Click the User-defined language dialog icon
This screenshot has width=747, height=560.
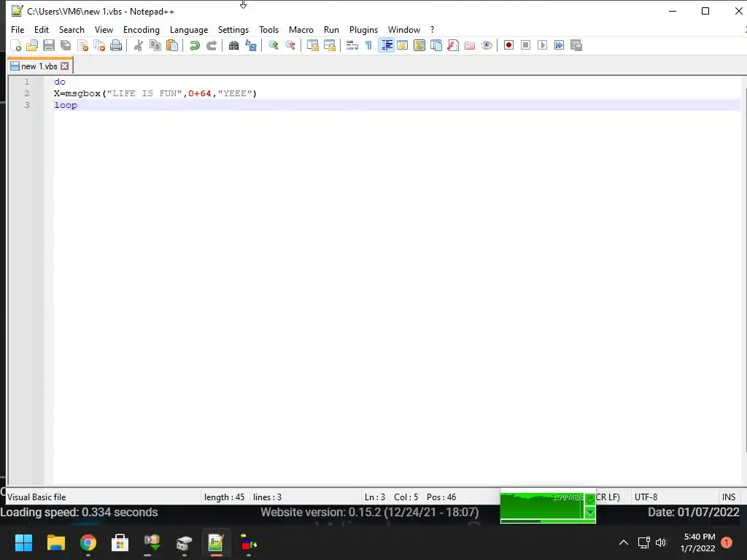click(x=403, y=45)
